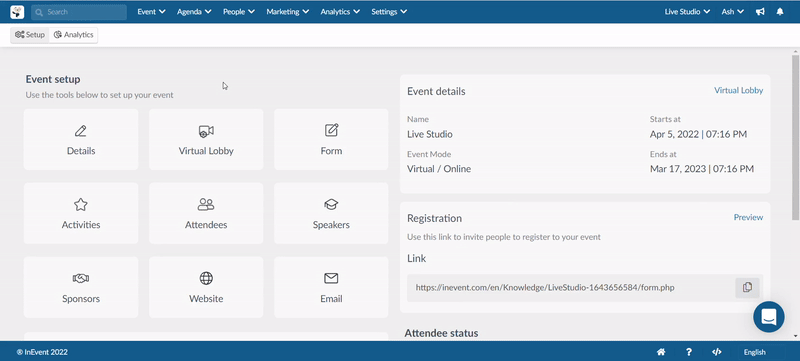Expand the Settings menu
The image size is (800, 361).
coord(389,12)
